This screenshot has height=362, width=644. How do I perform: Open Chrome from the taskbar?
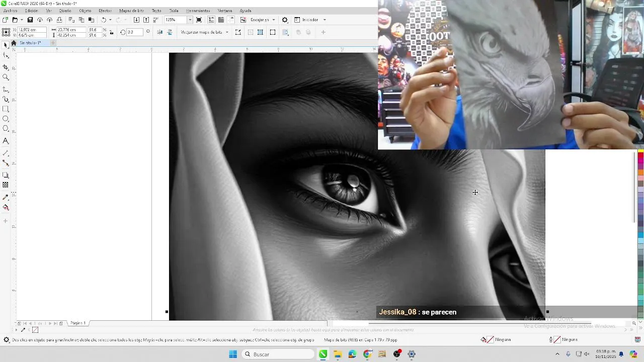coord(367,354)
